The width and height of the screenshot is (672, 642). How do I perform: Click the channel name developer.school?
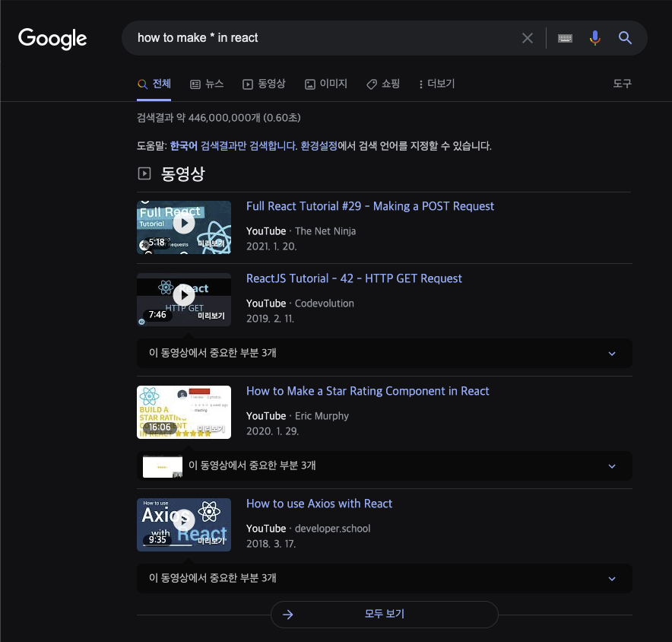[332, 529]
